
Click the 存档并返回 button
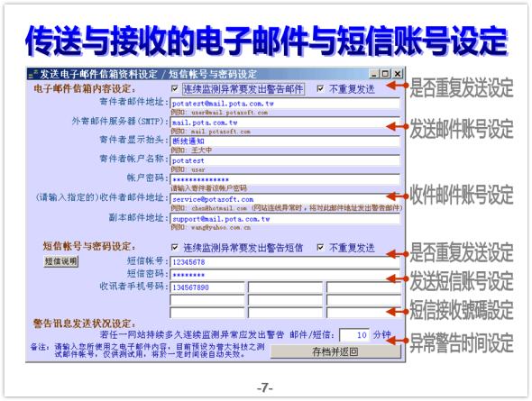(x=335, y=351)
